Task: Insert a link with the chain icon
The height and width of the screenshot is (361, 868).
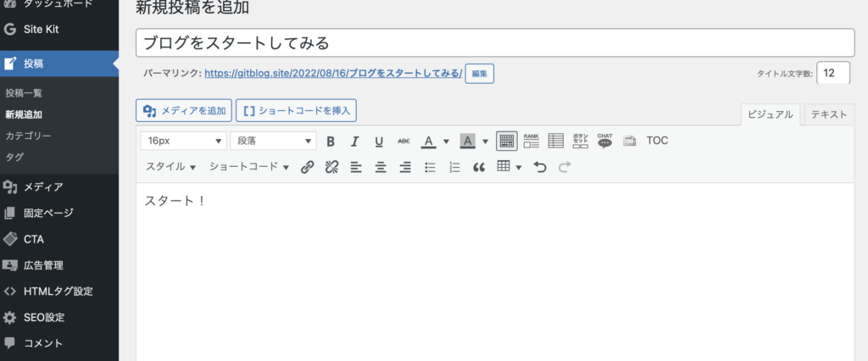Action: (x=308, y=168)
